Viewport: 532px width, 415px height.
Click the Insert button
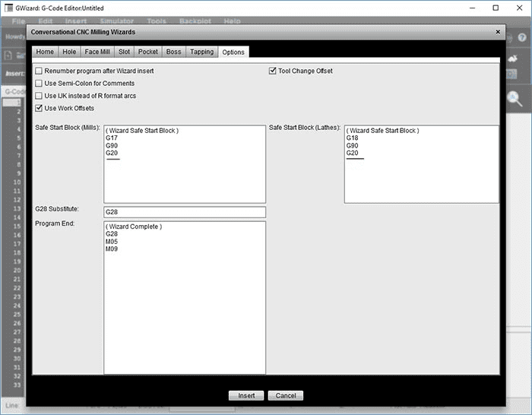pyautogui.click(x=246, y=396)
